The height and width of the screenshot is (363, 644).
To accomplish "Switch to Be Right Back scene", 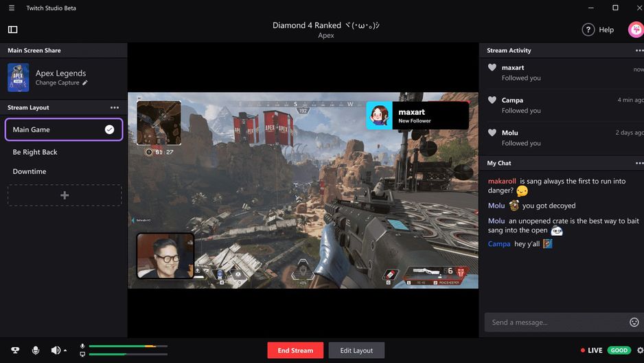I will pos(35,152).
